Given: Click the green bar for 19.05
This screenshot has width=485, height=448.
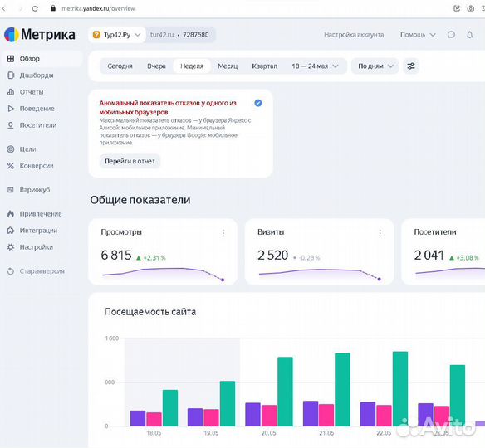Looking at the screenshot, I should (x=228, y=404).
